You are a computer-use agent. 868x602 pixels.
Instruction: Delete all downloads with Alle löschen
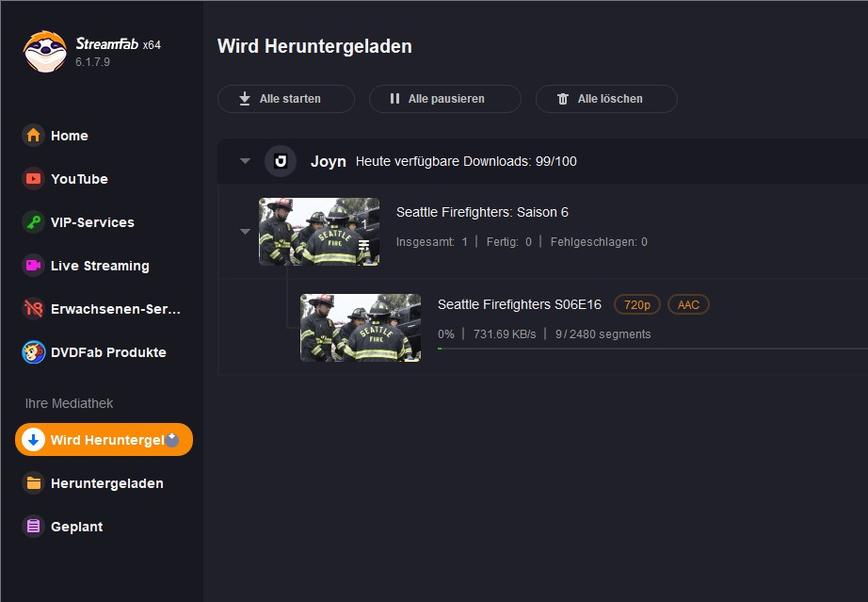[606, 99]
